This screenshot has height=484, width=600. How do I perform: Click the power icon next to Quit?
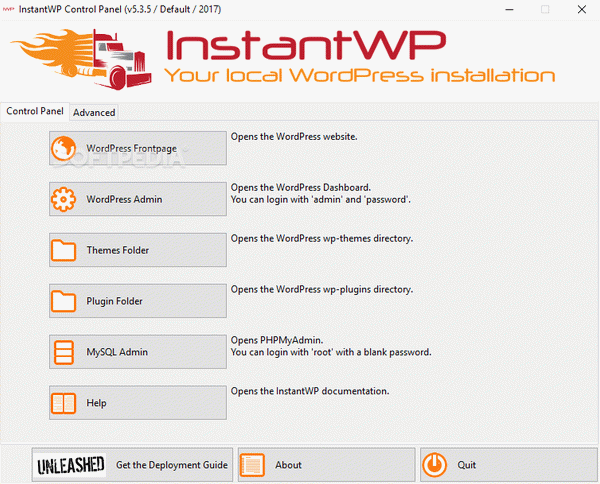(x=434, y=465)
